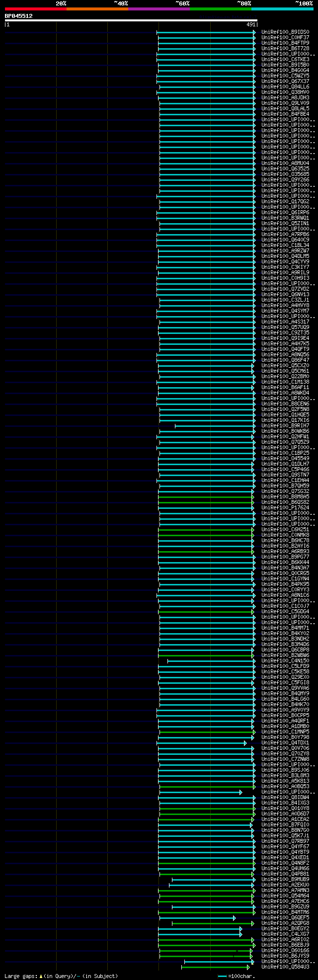
Task: Click the cyan ~100% identity legend segment
Action: coord(282,9)
